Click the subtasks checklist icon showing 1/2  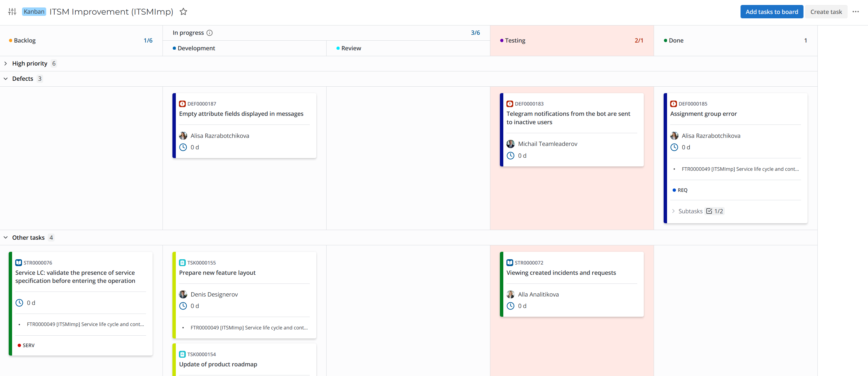click(709, 211)
